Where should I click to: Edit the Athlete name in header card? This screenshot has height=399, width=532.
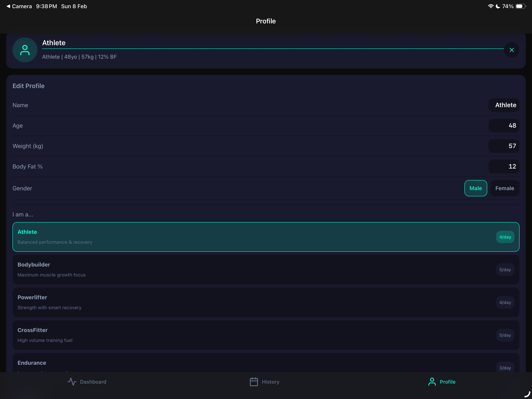coord(273,43)
